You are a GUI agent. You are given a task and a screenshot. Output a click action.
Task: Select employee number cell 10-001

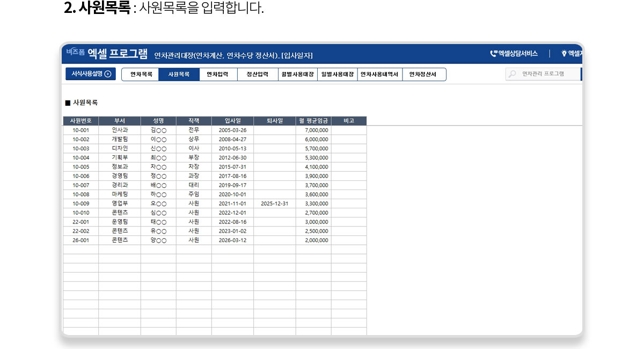[81, 130]
